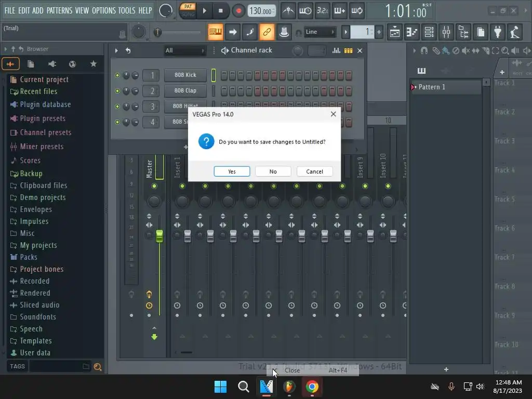Click the Windows Start button
532x399 pixels.
pyautogui.click(x=220, y=387)
